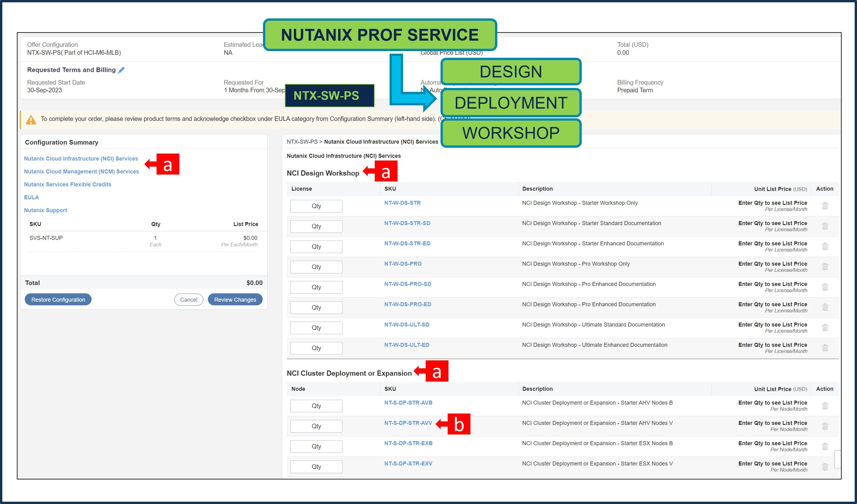This screenshot has width=857, height=504.
Task: Open SKU link NT-W-DS-STR-SD
Action: click(407, 223)
